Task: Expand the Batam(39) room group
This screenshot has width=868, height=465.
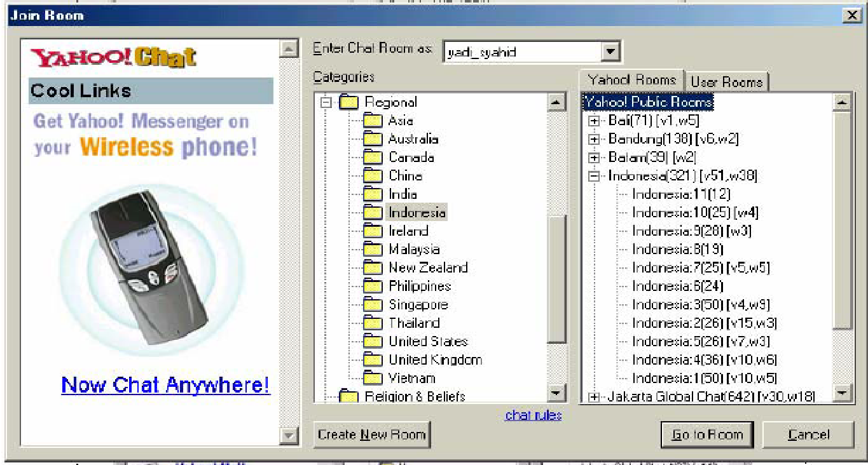Action: pos(595,158)
